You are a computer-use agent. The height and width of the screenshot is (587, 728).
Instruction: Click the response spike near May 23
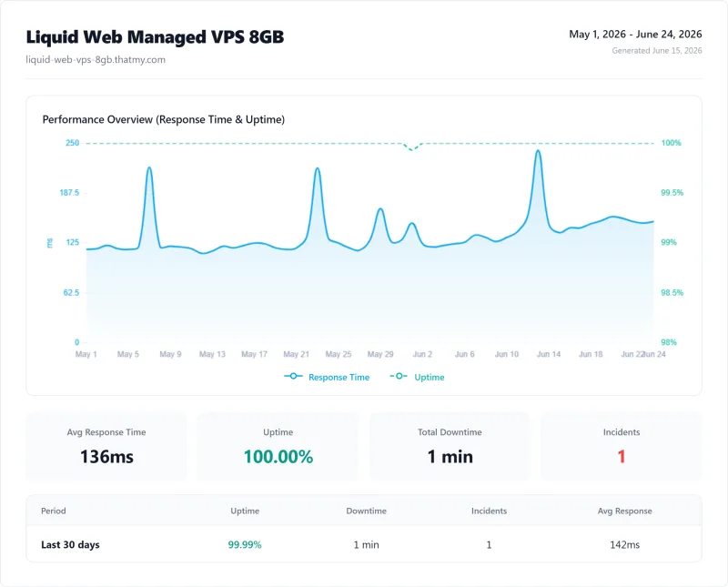[318, 169]
